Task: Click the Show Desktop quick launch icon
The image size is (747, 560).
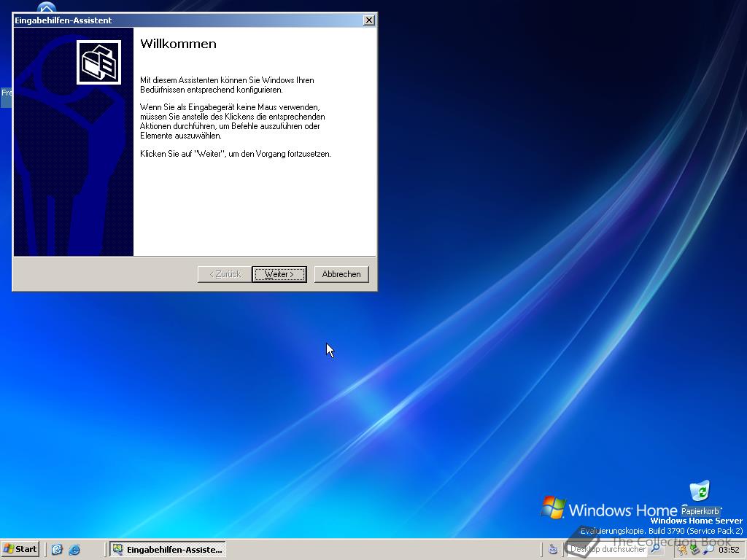Action: coord(57,550)
